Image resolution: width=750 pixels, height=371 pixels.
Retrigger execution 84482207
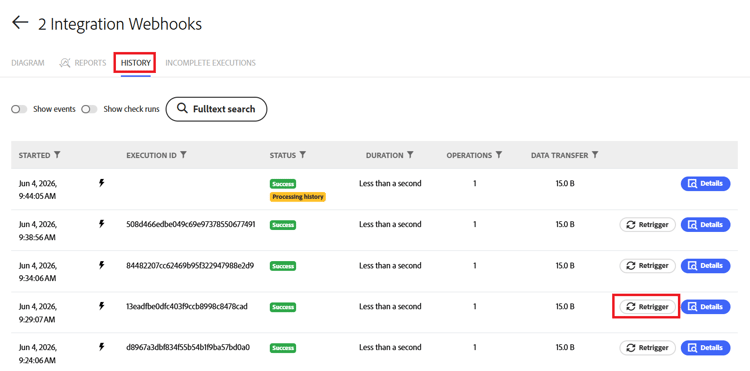pyautogui.click(x=648, y=266)
